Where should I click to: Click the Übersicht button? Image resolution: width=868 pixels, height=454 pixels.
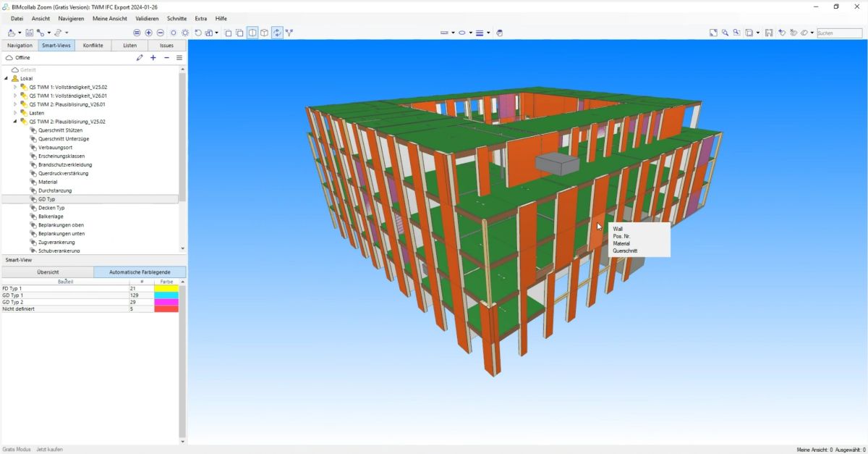point(48,272)
